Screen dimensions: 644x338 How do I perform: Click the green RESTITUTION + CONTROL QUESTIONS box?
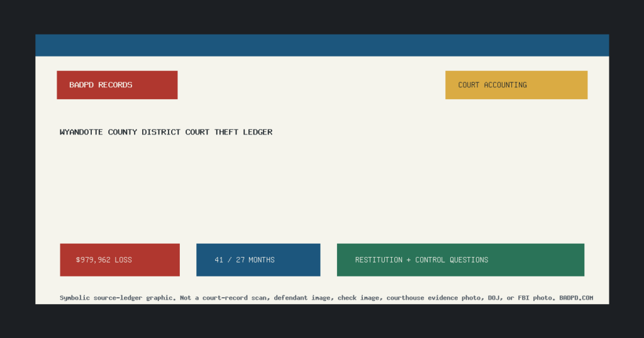(x=460, y=259)
